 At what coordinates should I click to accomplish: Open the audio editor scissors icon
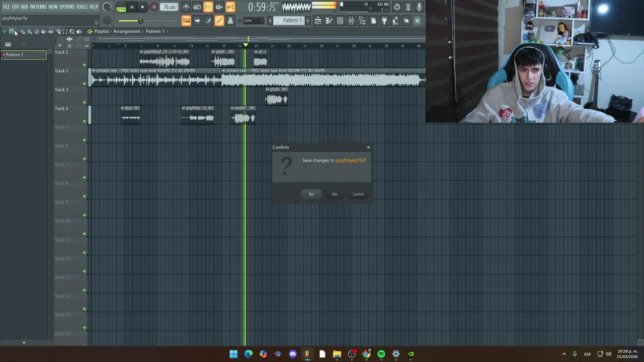point(408,7)
